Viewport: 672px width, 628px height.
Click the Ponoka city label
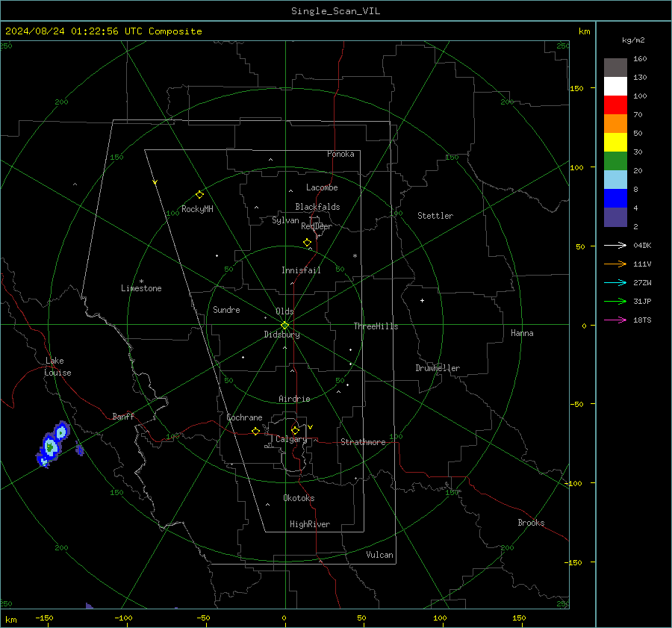click(x=340, y=154)
